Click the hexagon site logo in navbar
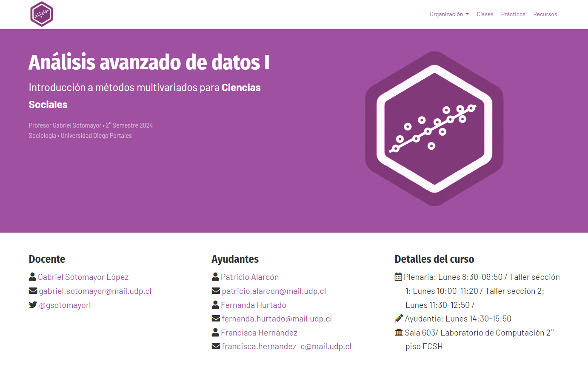 coord(42,14)
